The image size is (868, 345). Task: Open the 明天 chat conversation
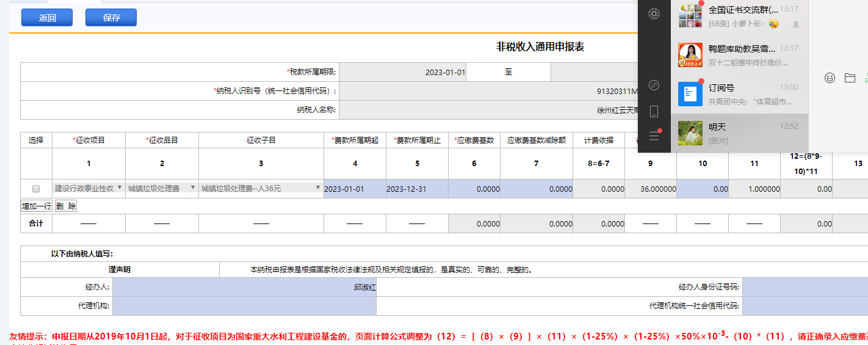(x=739, y=133)
